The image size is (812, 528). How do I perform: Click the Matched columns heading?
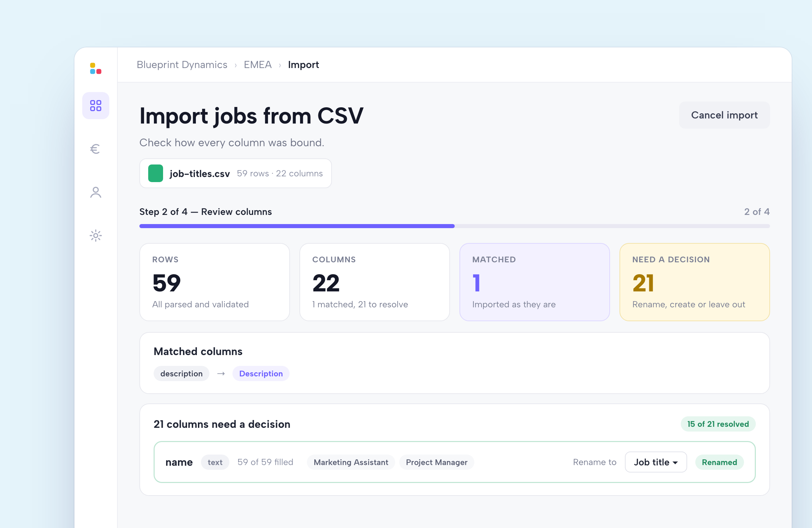click(x=198, y=351)
